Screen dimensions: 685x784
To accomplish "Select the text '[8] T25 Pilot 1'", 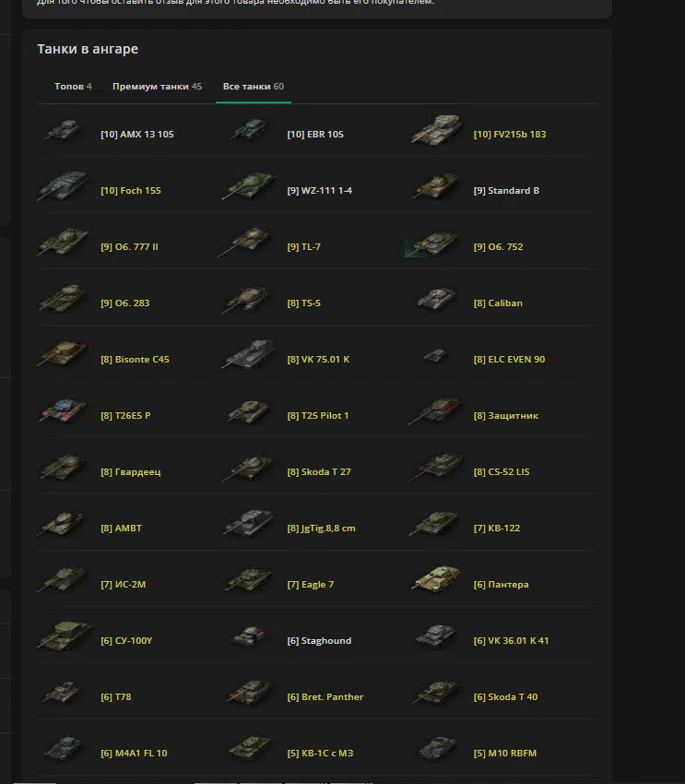I will pyautogui.click(x=318, y=415).
